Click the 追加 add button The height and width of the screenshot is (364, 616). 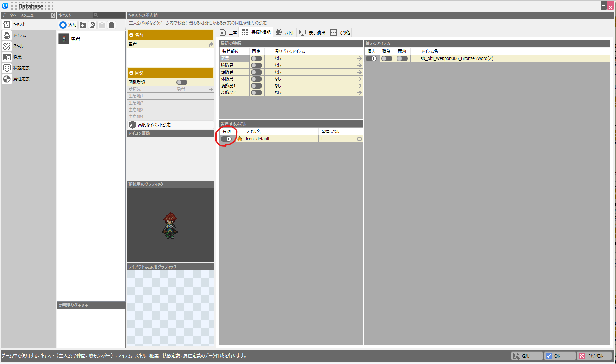(68, 25)
